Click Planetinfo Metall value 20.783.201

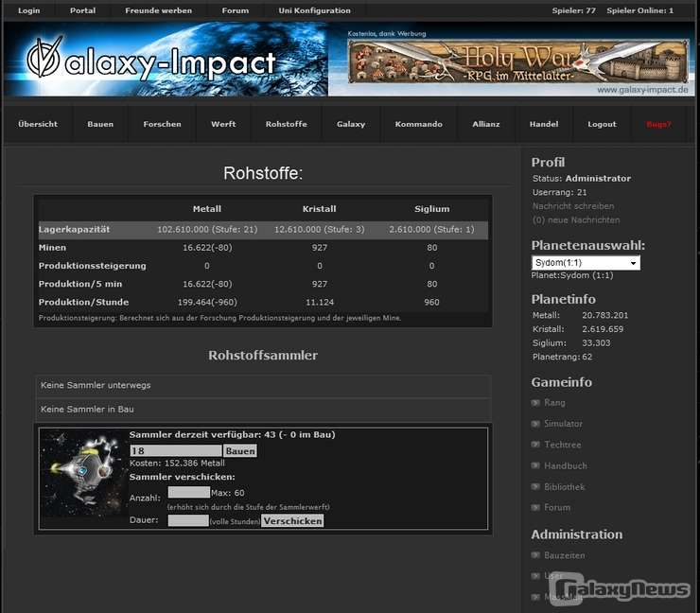[604, 315]
